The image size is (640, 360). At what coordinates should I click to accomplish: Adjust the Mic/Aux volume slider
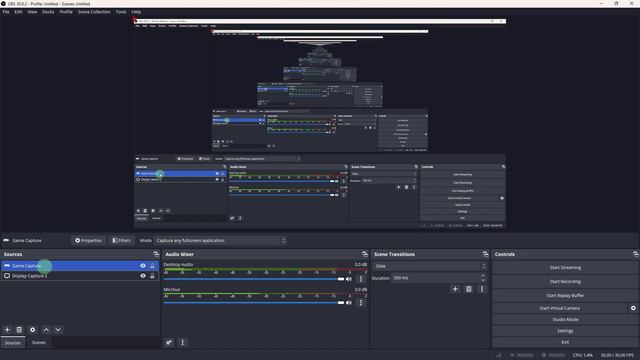point(253,303)
